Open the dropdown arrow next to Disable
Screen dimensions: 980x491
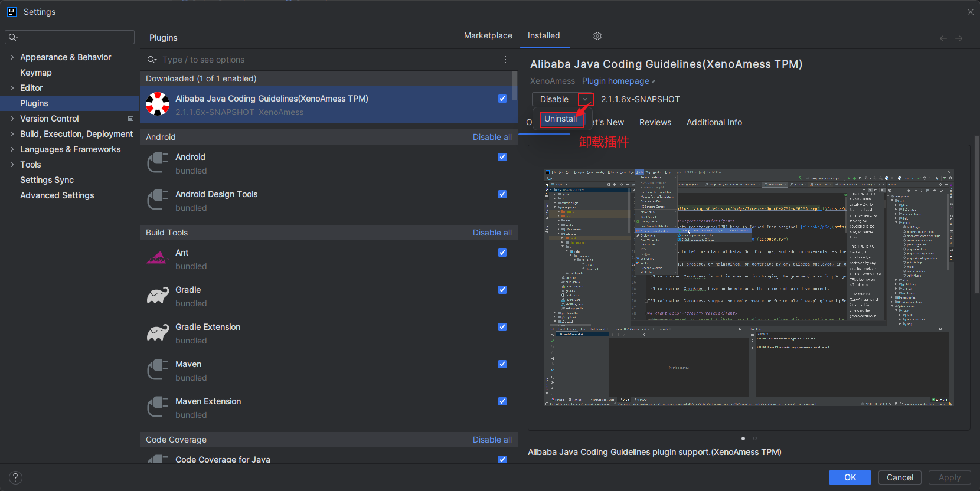(x=586, y=99)
